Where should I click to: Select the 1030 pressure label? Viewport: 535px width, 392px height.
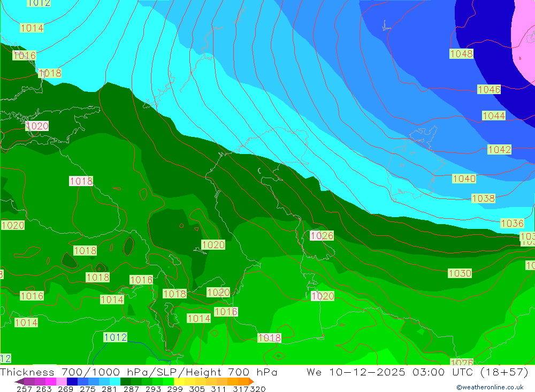[460, 273]
